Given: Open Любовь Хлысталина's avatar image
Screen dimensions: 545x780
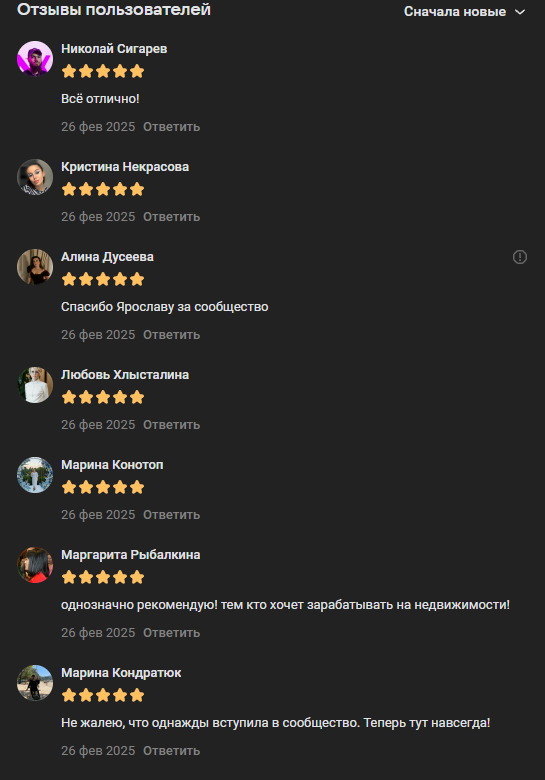Looking at the screenshot, I should pos(35,385).
